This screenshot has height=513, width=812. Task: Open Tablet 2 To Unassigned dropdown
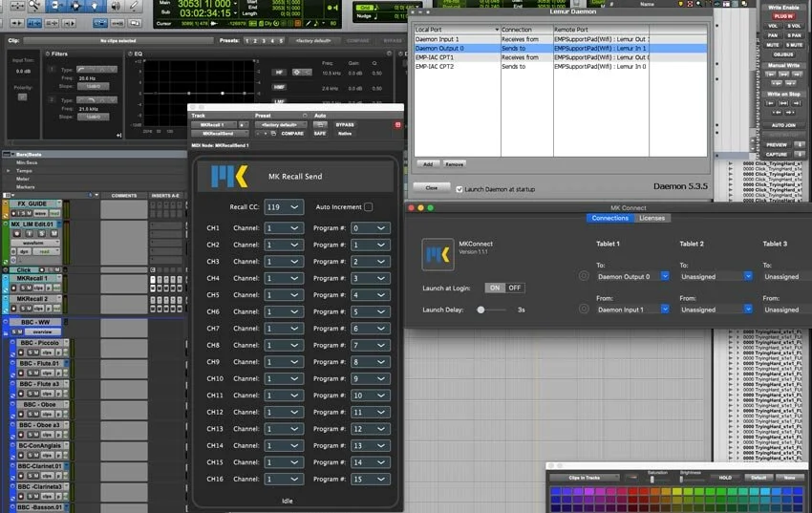716,276
